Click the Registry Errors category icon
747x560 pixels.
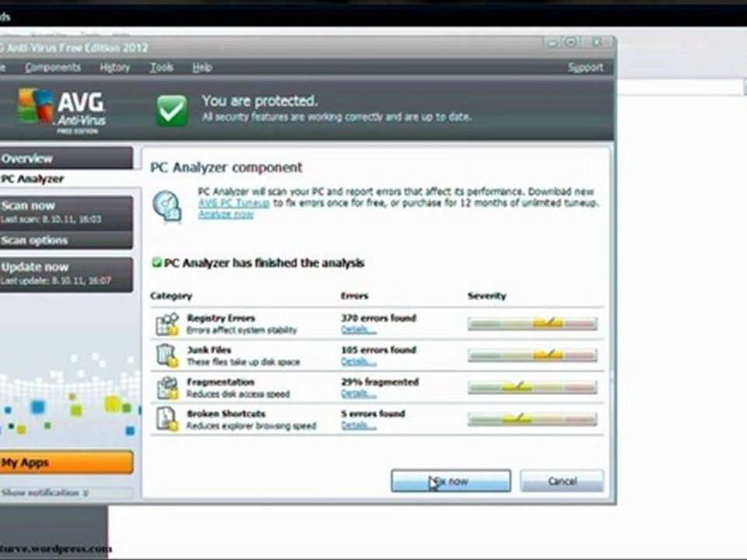tap(167, 324)
